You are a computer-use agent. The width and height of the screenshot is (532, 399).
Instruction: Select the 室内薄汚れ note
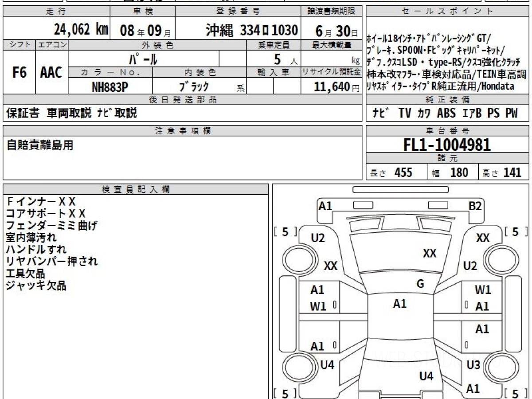tap(31, 238)
